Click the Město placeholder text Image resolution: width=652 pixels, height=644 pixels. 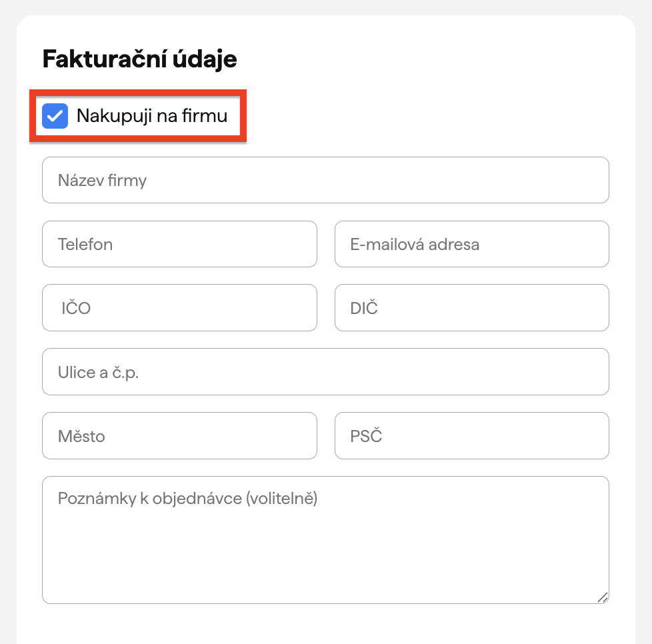[81, 436]
